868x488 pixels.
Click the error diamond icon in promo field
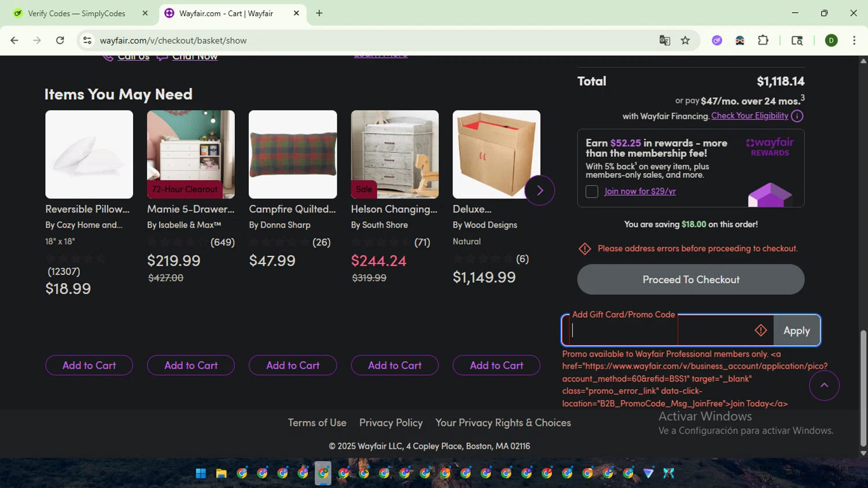click(761, 331)
